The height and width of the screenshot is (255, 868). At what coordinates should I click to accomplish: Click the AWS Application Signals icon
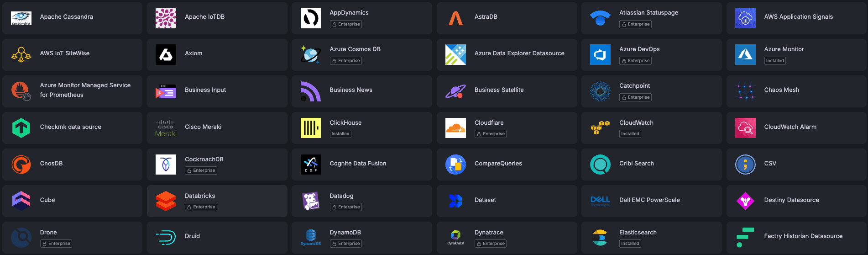coord(745,18)
